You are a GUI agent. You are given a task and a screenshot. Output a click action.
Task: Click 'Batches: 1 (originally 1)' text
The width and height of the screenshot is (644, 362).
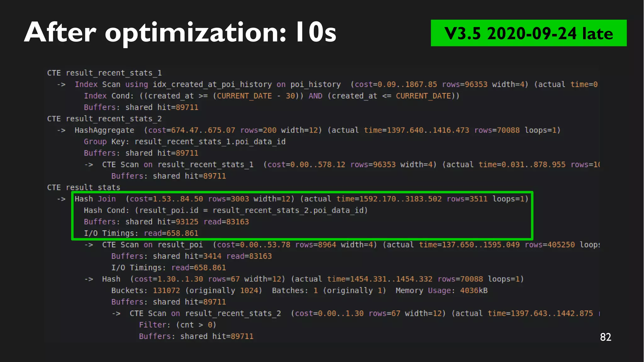pyautogui.click(x=329, y=291)
